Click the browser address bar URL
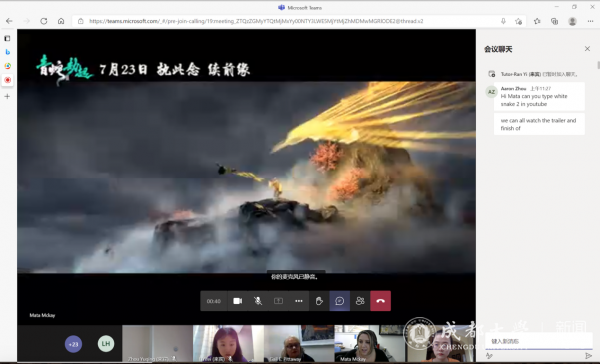Screen dimensions: 600x364 click(256, 21)
